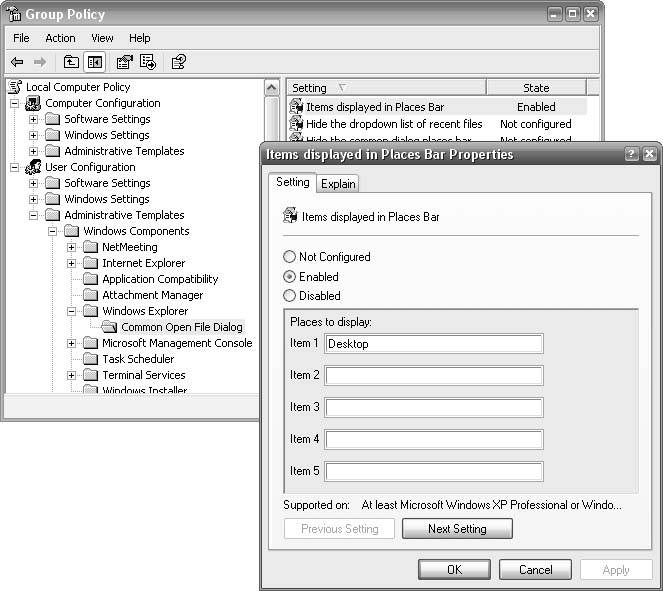
Task: Click the Up One Level toolbar icon
Action: (71, 62)
